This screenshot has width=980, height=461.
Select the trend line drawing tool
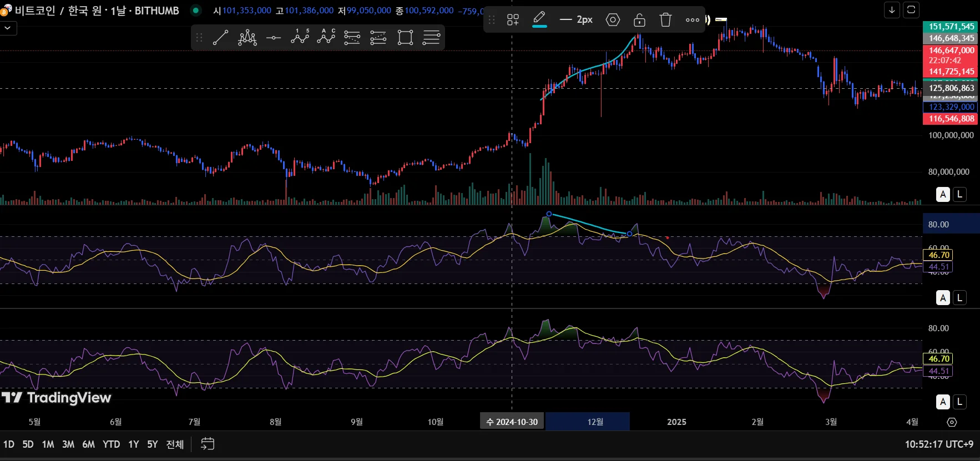click(220, 38)
